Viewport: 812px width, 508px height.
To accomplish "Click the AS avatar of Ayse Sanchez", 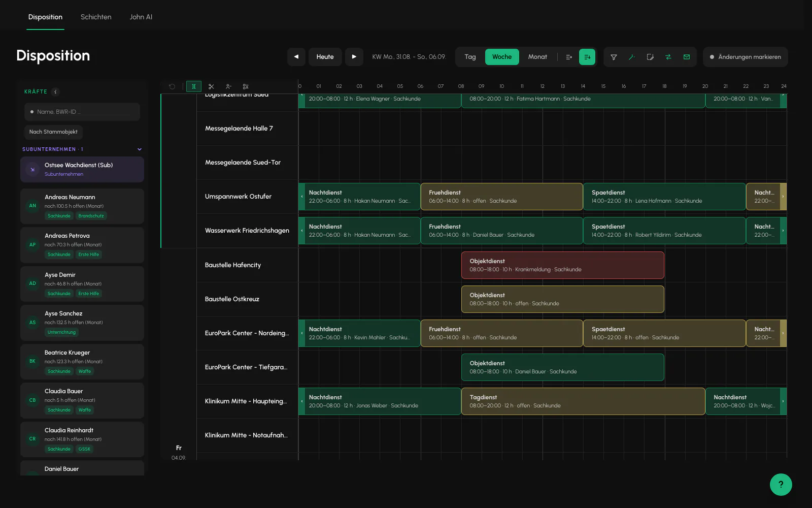I will pyautogui.click(x=32, y=323).
